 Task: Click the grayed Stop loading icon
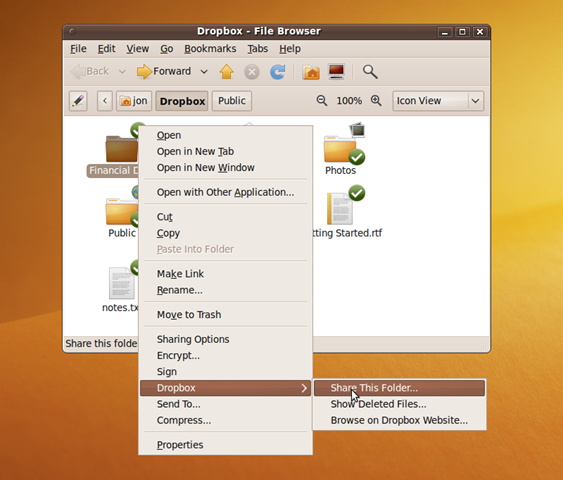(x=252, y=72)
